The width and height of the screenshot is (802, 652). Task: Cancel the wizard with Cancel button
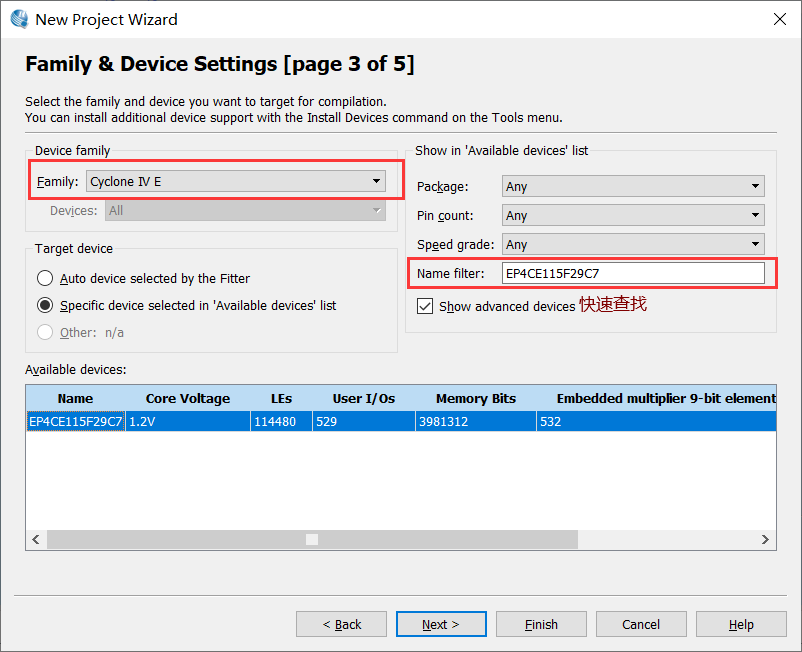(x=641, y=624)
